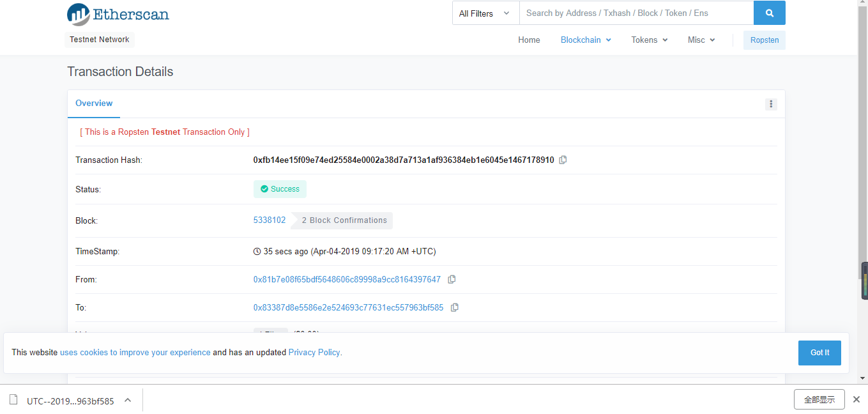Viewport: 868px width, 414px height.
Task: Copy the transaction hash to clipboard
Action: pos(563,160)
